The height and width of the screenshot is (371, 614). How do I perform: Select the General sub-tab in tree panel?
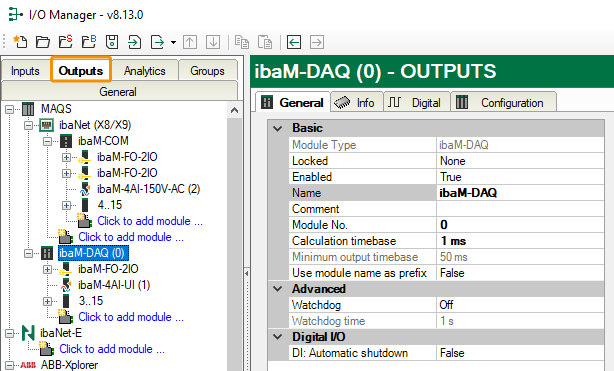click(118, 92)
